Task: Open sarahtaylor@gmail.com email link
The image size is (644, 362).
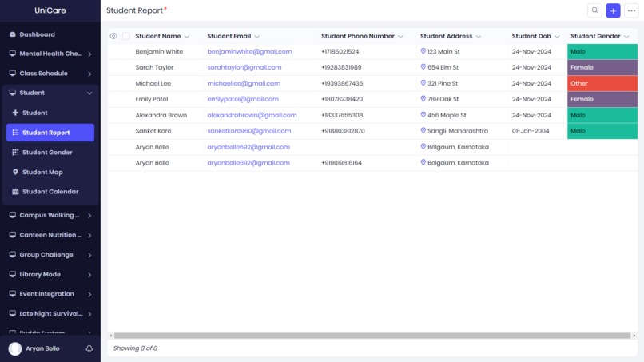Action: click(x=244, y=67)
